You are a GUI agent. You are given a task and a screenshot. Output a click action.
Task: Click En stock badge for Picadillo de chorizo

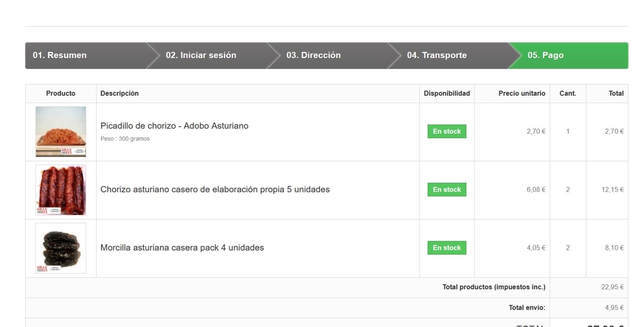[x=447, y=132]
